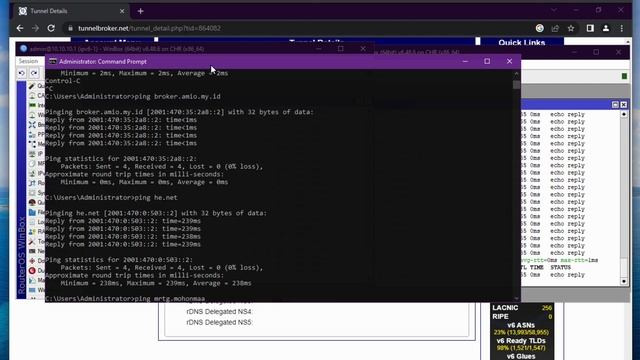This screenshot has height=360, width=640.
Task: Click 'rDNS Delegated NS5:' on the webpage
Action: pyautogui.click(x=220, y=322)
